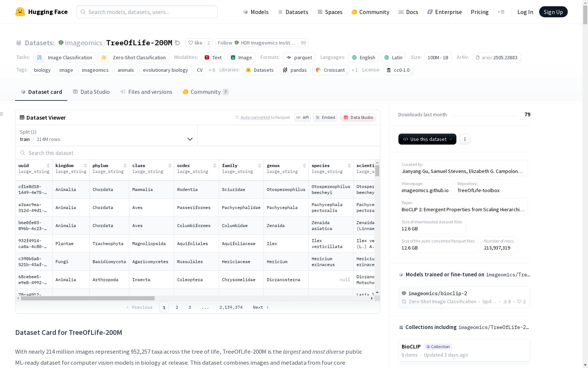This screenshot has height=368, width=588.
Task: Click the heart like button
Action: [x=195, y=43]
